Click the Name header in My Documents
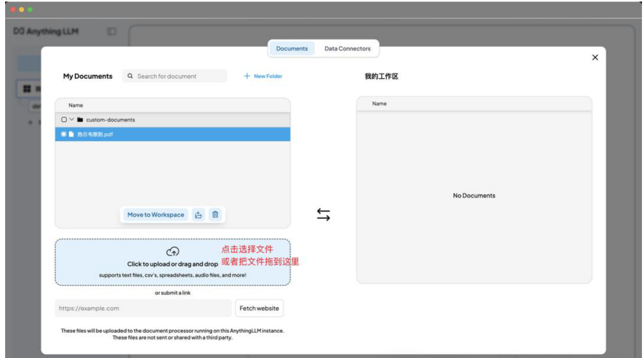This screenshot has height=358, width=644. coord(76,106)
